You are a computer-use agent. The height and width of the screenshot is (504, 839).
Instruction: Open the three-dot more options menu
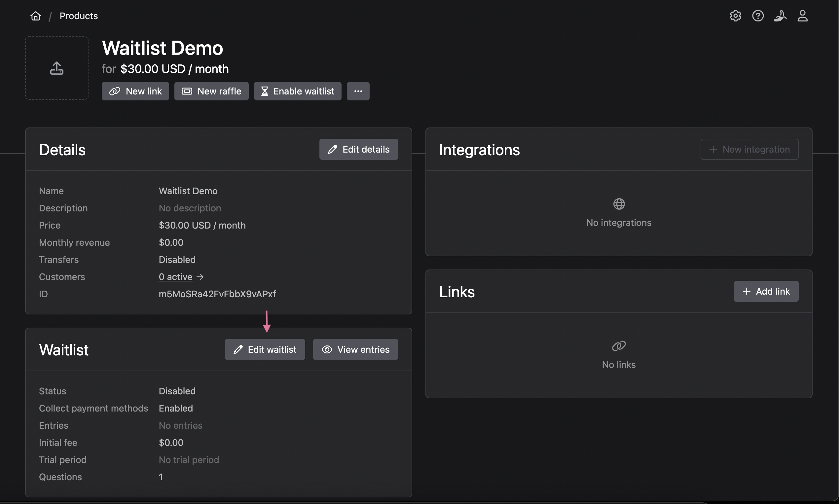pos(358,91)
